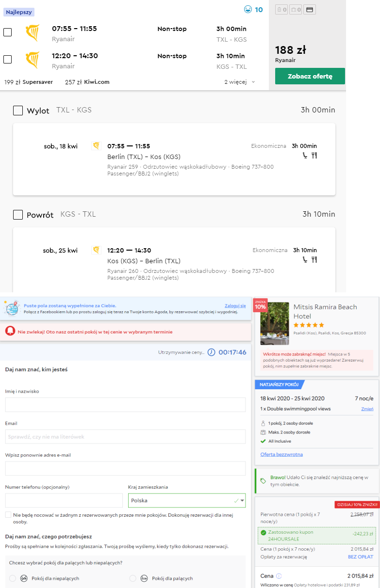Click the five-star hotel rating
The image size is (380, 588).
tap(309, 325)
